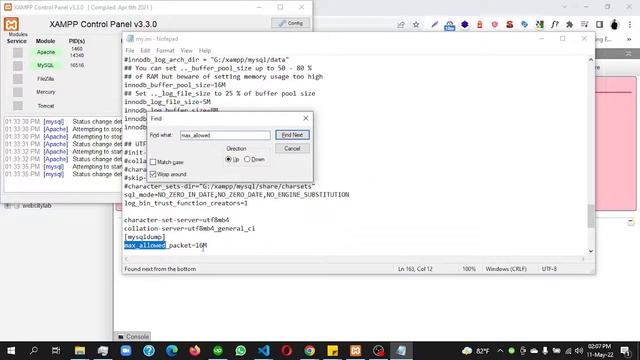Image resolution: width=640 pixels, height=360 pixels.
Task: Click the red S extension icon
Action: (x=509, y=25)
